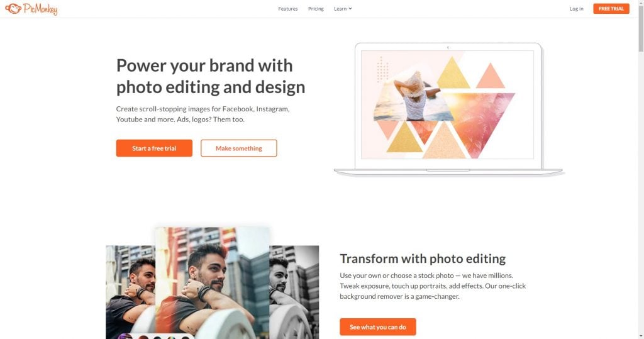The image size is (644, 339).
Task: Click the PicMonkey monkey logo icon
Action: tap(13, 8)
